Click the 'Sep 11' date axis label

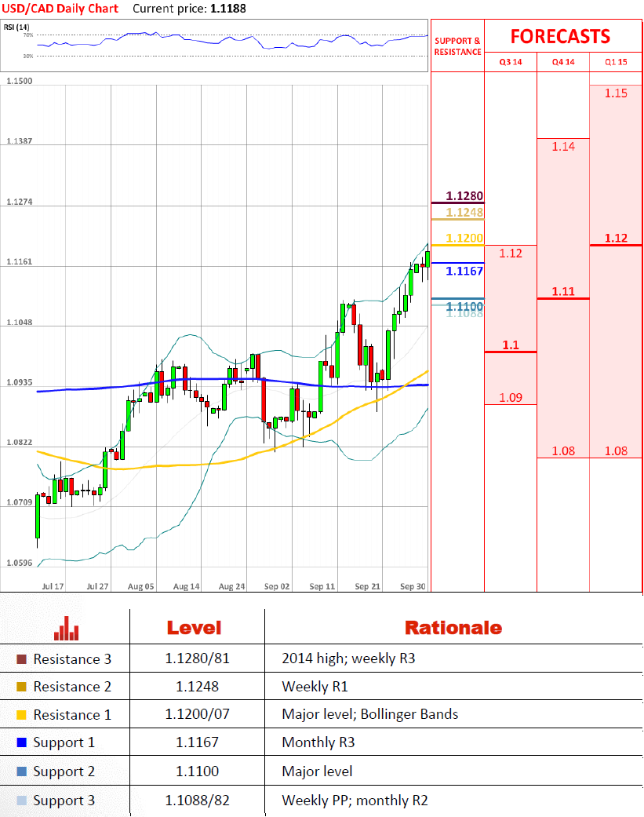click(322, 586)
